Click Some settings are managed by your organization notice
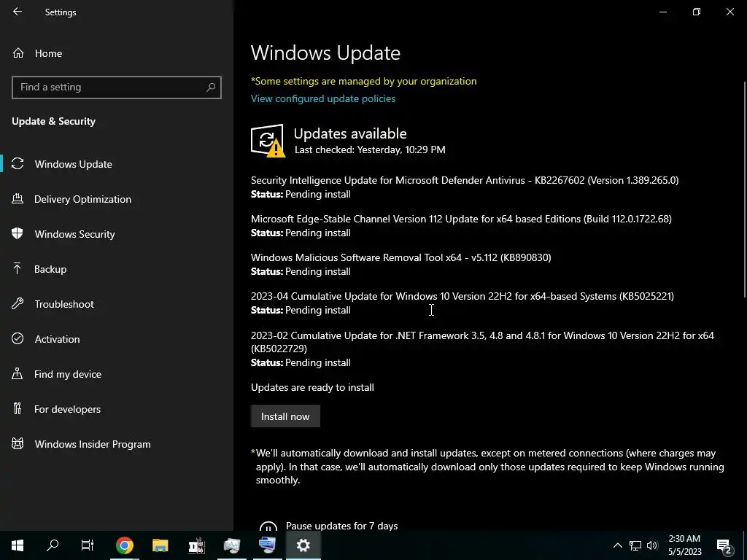 click(363, 81)
